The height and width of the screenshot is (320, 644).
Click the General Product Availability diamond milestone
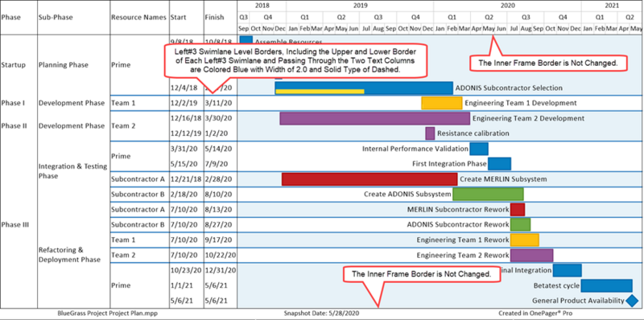pyautogui.click(x=632, y=301)
